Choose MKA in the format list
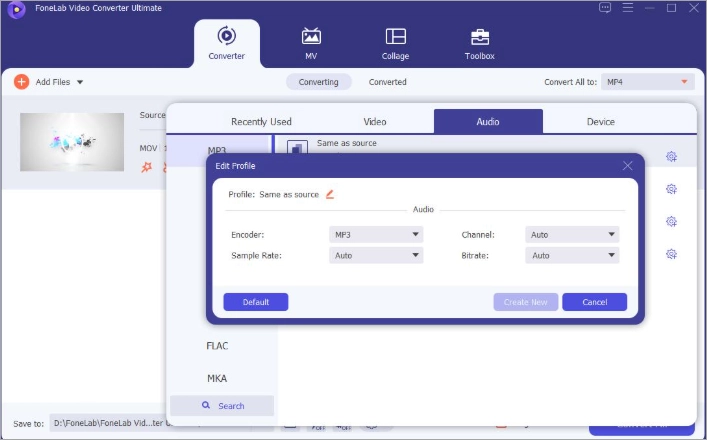707x440 pixels. tap(217, 378)
